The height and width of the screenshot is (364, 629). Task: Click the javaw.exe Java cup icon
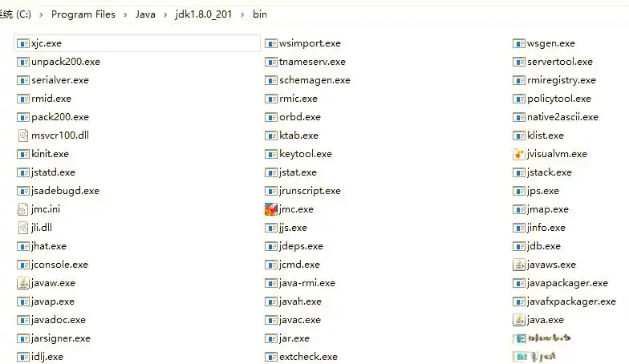tap(23, 283)
